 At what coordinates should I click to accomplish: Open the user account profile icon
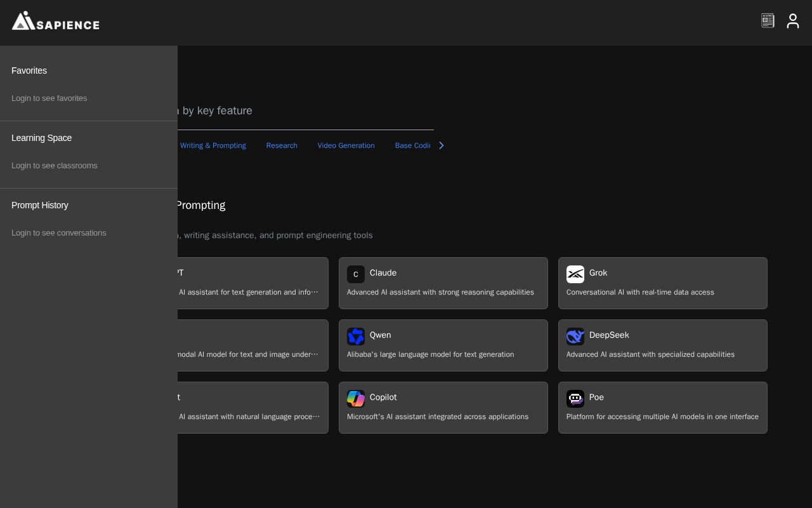pos(793,21)
